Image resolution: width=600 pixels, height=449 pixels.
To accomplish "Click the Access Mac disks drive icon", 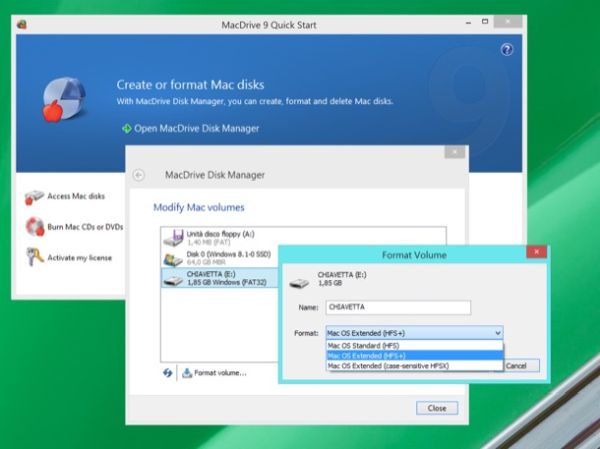I will click(x=34, y=197).
